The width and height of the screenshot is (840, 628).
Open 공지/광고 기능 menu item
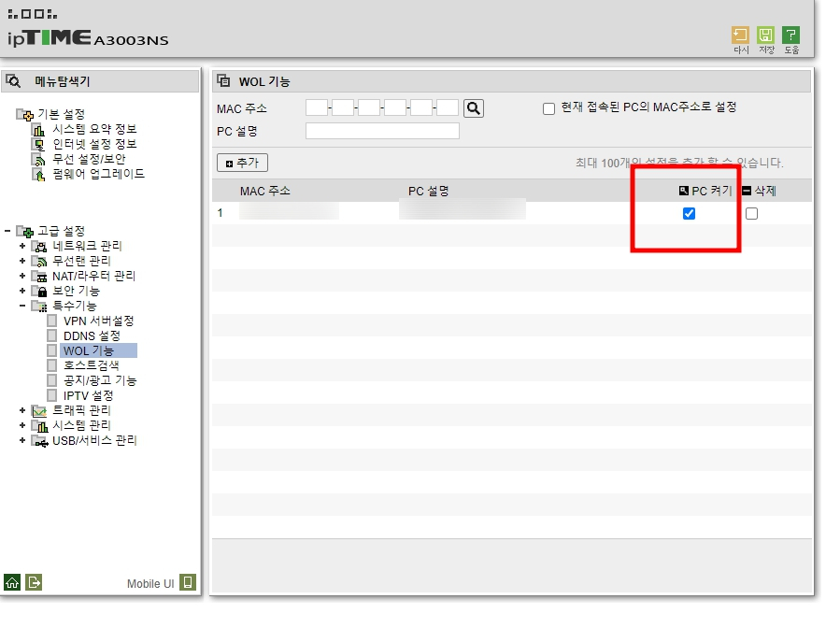pyautogui.click(x=100, y=380)
